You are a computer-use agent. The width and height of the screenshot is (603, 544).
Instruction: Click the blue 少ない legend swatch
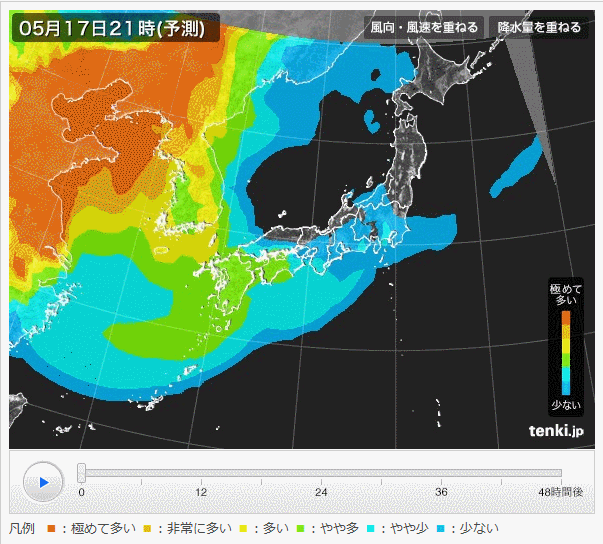[441, 528]
